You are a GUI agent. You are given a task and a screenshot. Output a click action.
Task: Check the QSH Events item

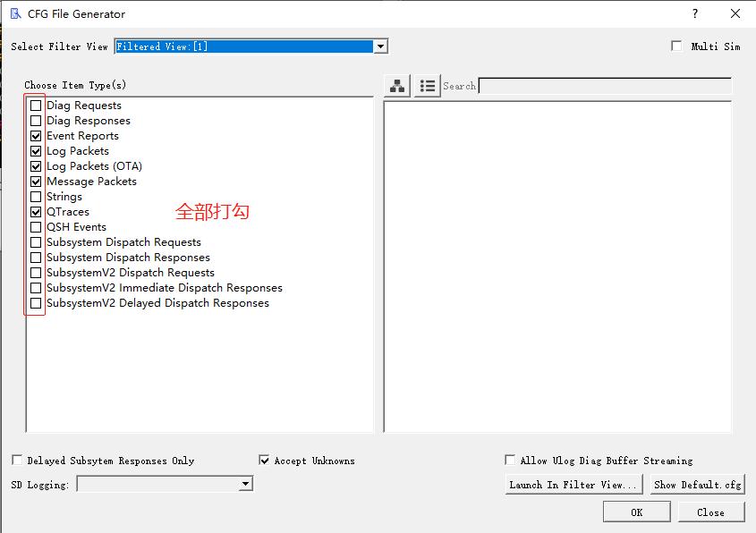[x=34, y=226]
